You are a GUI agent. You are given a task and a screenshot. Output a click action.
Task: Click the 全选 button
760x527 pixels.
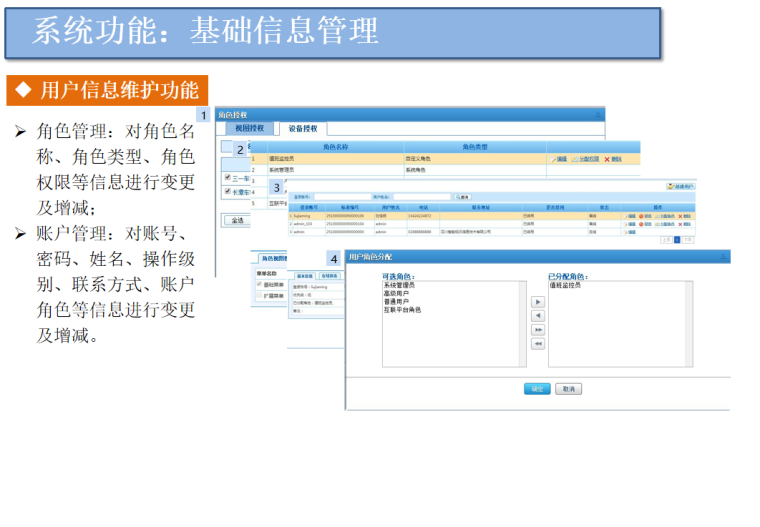[x=236, y=220]
